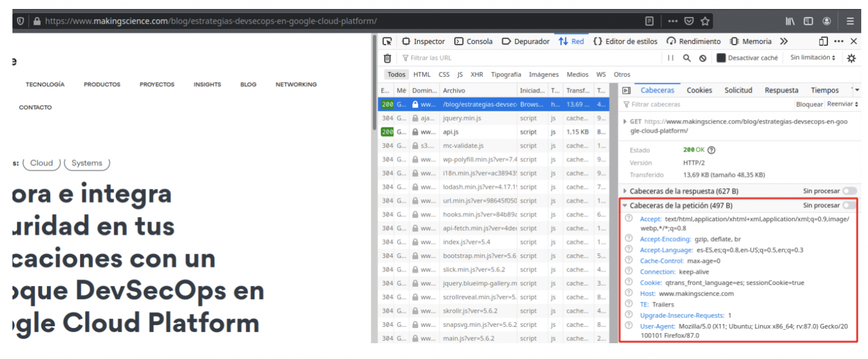Click the Filtrar las URL input field
The width and height of the screenshot is (868, 359).
tap(526, 58)
